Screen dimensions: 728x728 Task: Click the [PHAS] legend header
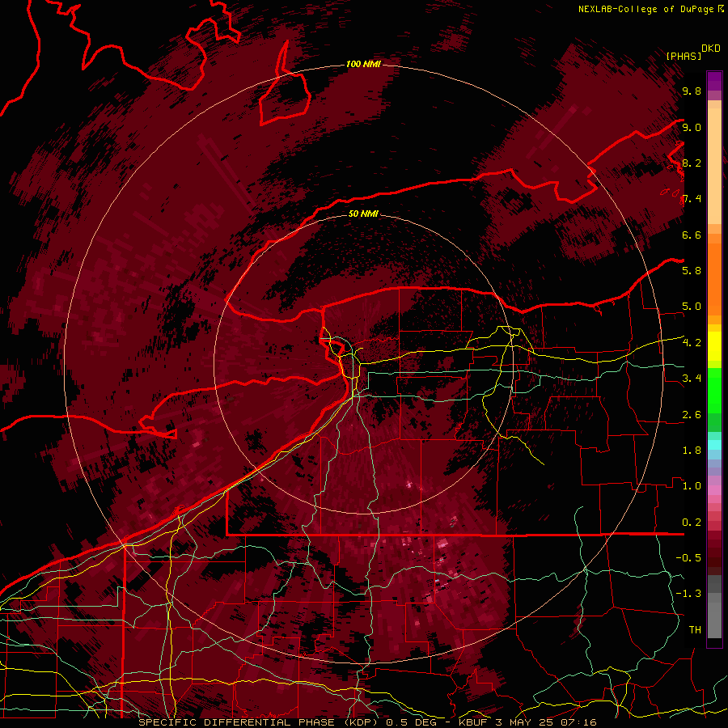point(684,56)
